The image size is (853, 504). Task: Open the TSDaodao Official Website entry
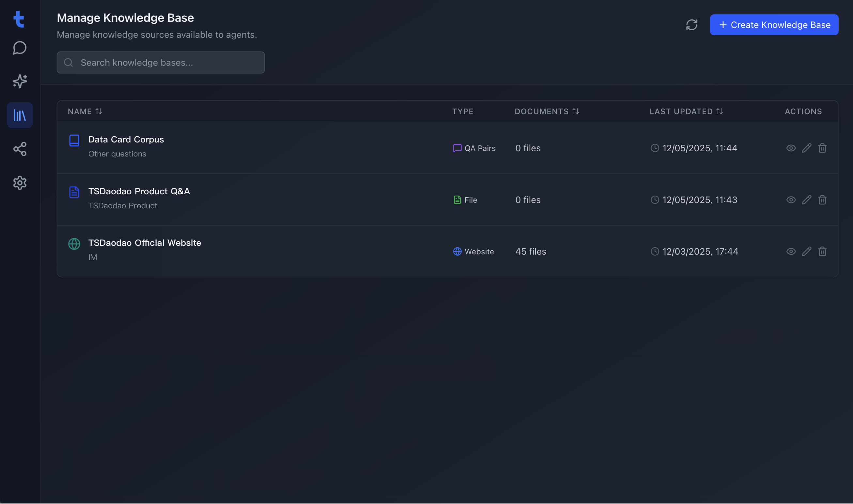[145, 243]
